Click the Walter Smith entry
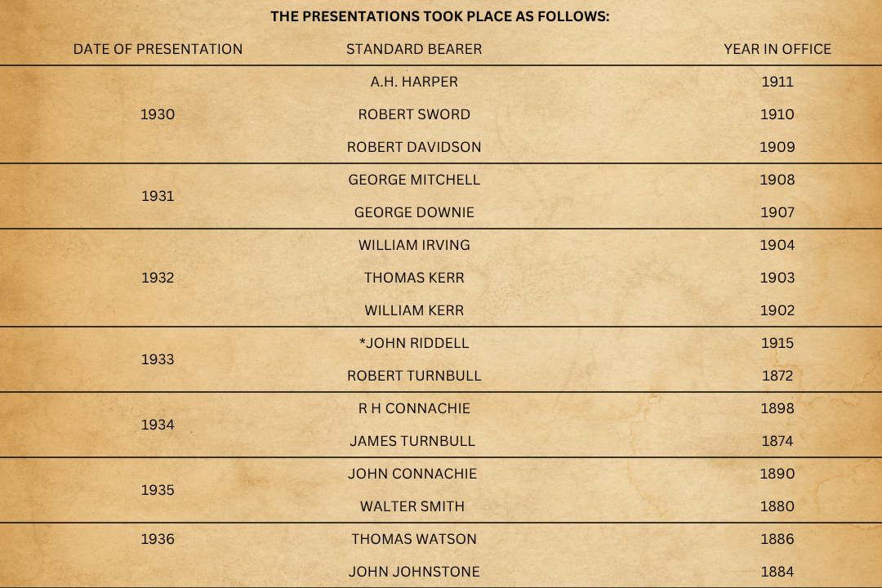This screenshot has height=588, width=882. pyautogui.click(x=414, y=506)
